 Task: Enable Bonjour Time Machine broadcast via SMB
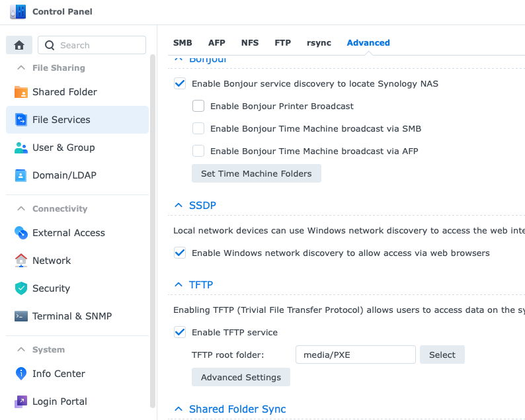[x=198, y=128]
